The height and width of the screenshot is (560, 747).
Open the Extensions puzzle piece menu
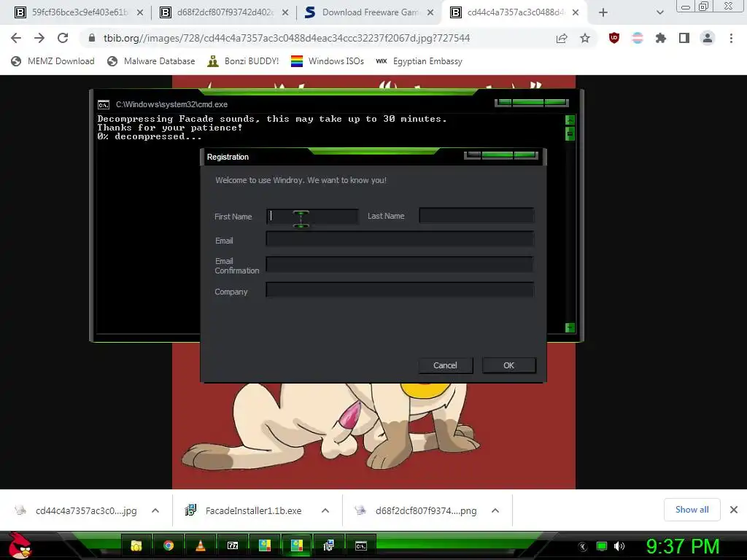pos(661,38)
